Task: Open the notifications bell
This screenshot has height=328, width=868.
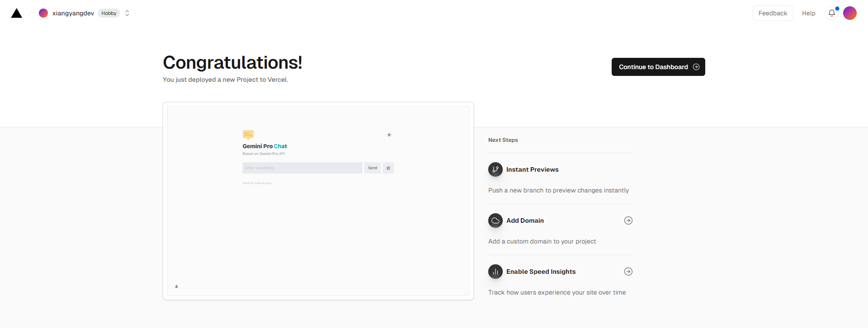Action: [832, 13]
